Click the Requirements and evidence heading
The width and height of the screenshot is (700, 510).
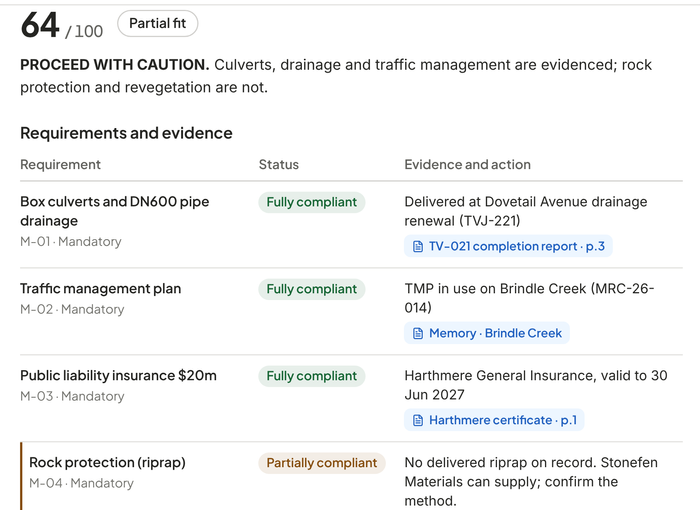(126, 133)
